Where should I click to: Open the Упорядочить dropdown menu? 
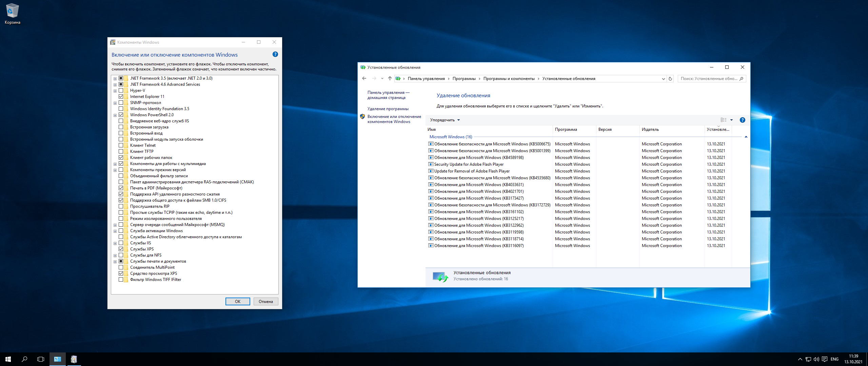pyautogui.click(x=445, y=120)
